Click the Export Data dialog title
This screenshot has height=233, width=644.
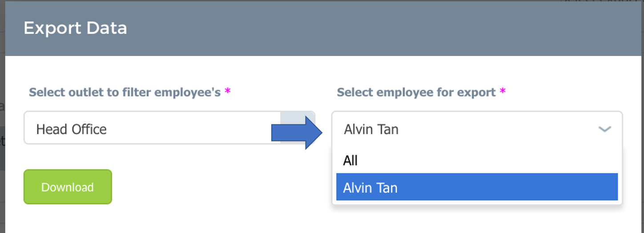pyautogui.click(x=75, y=28)
